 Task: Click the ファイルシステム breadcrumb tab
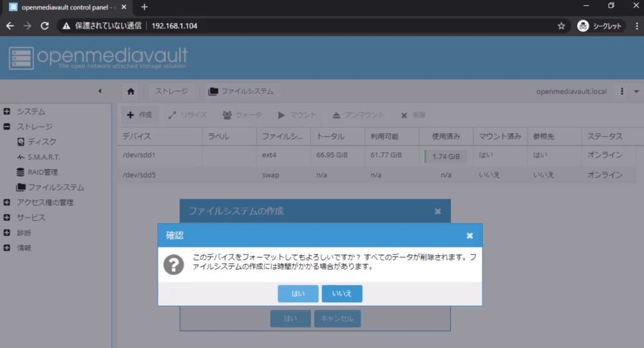[x=241, y=91]
